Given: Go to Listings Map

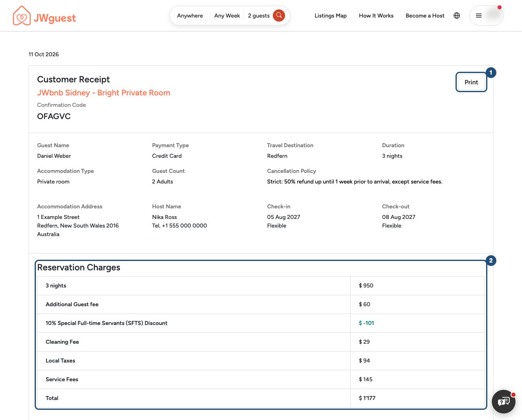Looking at the screenshot, I should [x=331, y=15].
